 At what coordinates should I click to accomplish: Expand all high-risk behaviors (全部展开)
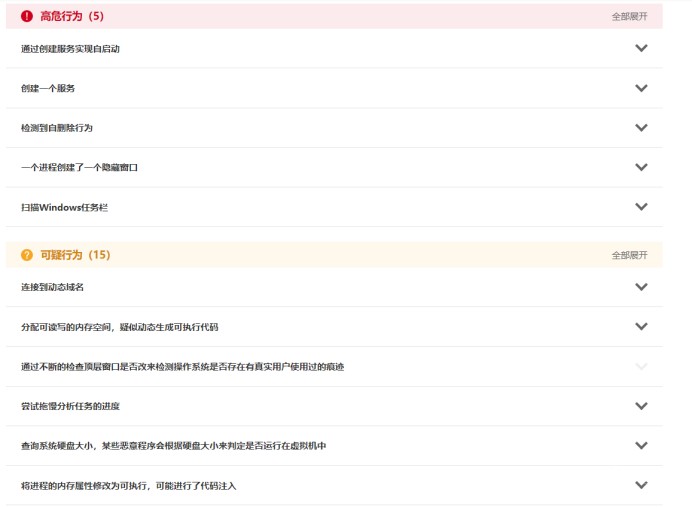point(629,16)
